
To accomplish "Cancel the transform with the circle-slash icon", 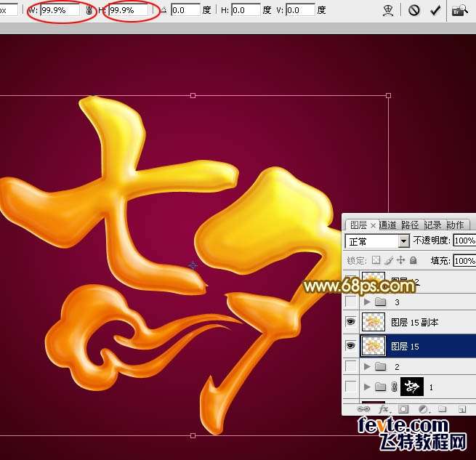I will pyautogui.click(x=414, y=10).
